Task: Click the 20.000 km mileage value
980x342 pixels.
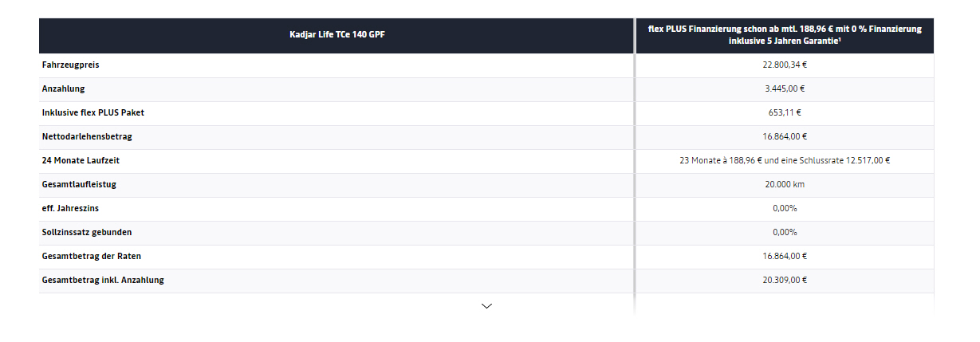Action: point(785,185)
